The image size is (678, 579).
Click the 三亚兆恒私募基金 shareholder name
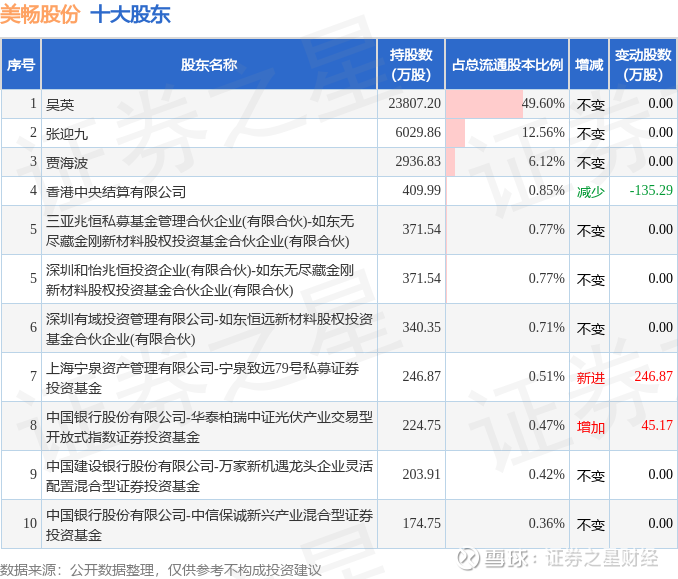200,230
